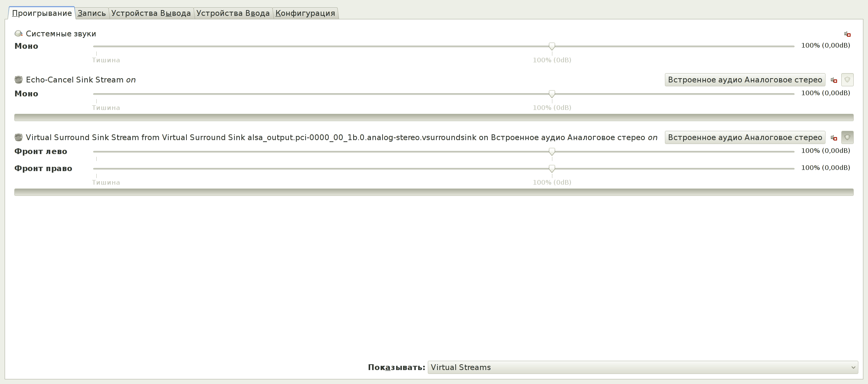The height and width of the screenshot is (384, 868).
Task: Select the Конфигурация tab
Action: coord(305,13)
